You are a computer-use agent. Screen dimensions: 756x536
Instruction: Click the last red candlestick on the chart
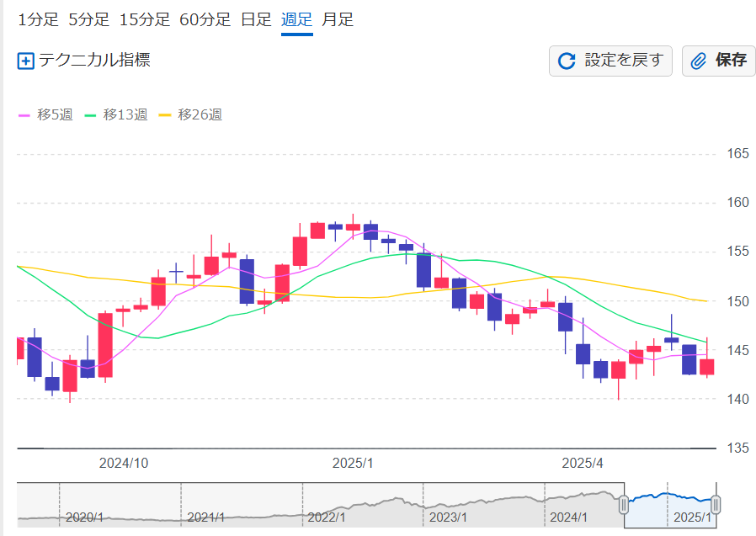pyautogui.click(x=707, y=367)
